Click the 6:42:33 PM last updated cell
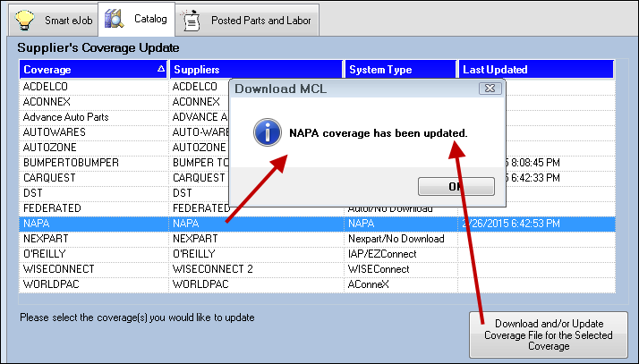This screenshot has width=639, height=364. (560, 178)
